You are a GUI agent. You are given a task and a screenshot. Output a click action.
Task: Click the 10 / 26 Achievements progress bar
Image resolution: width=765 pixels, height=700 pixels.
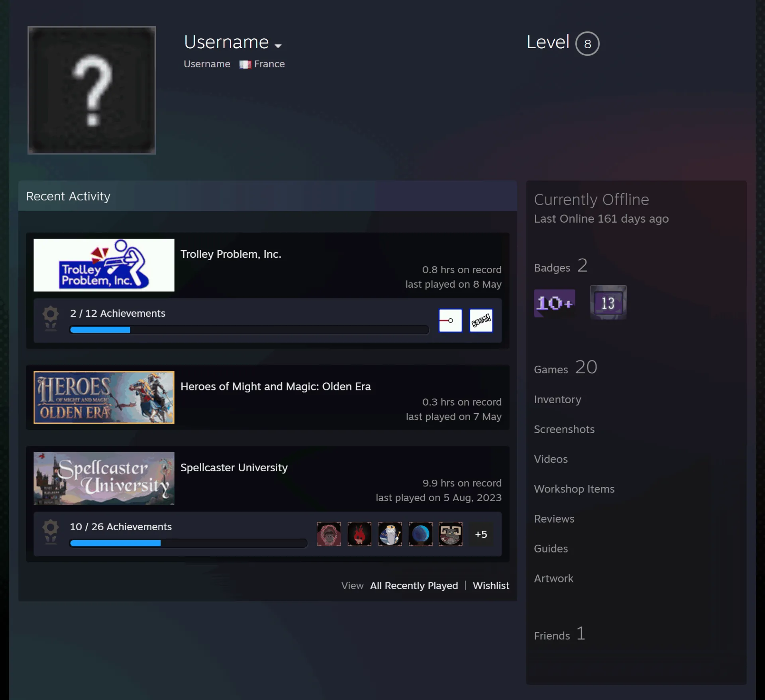tap(188, 543)
